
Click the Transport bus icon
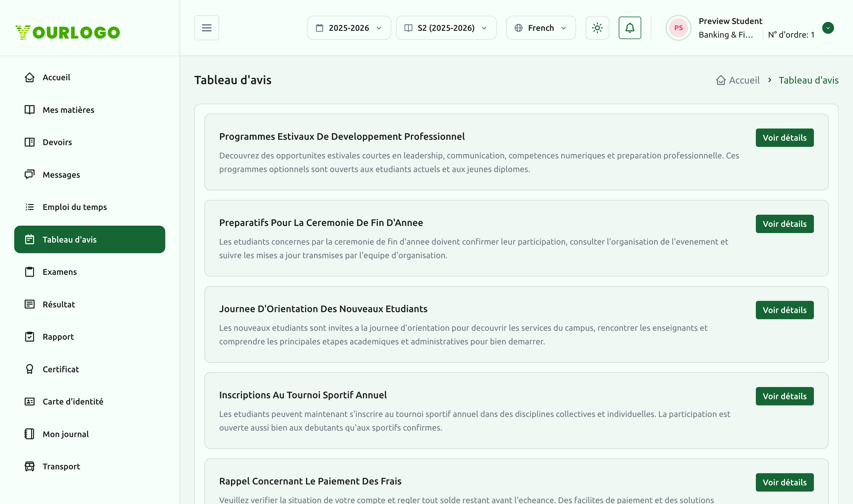[30, 466]
